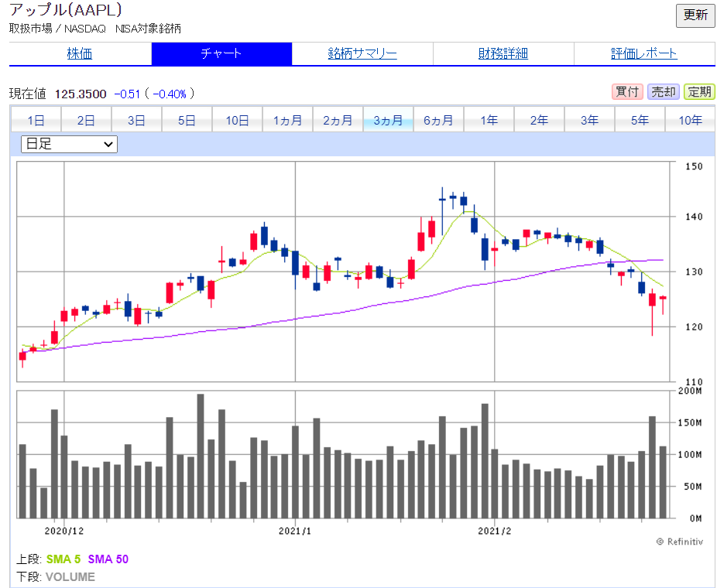Open the 評価レポート tab

[644, 54]
